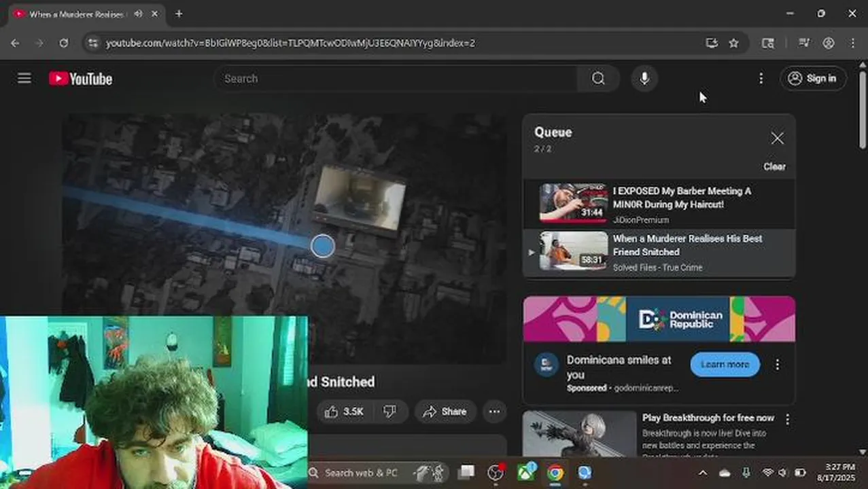Open the Wi-Fi network tray icon
This screenshot has height=489, width=868.
pos(768,473)
